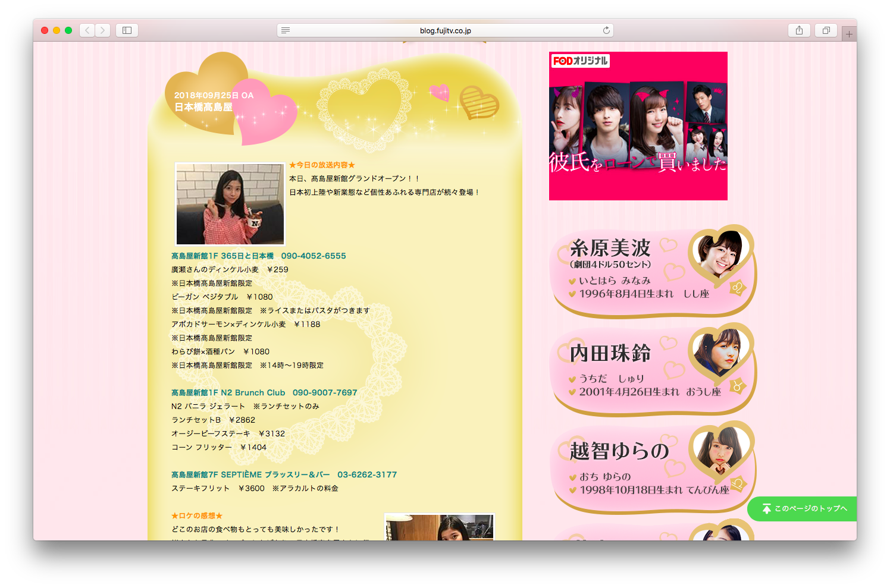The height and width of the screenshot is (588, 890).
Task: Click 1996年8月4日生まれ しし座 text
Action: tap(644, 294)
